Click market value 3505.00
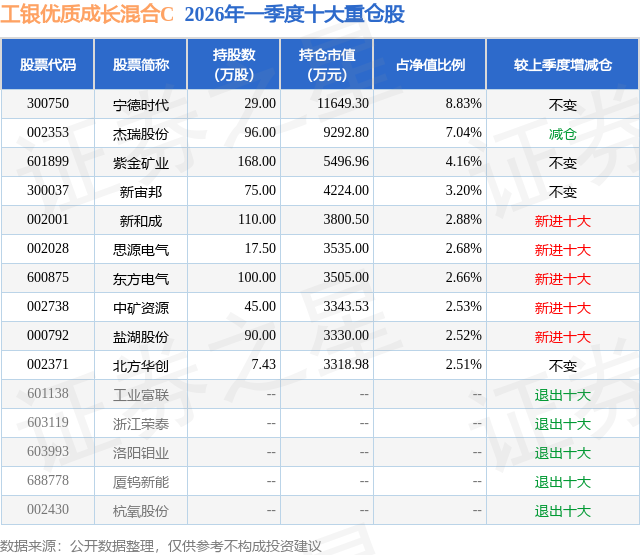This screenshot has height=555, width=640. coord(346,278)
